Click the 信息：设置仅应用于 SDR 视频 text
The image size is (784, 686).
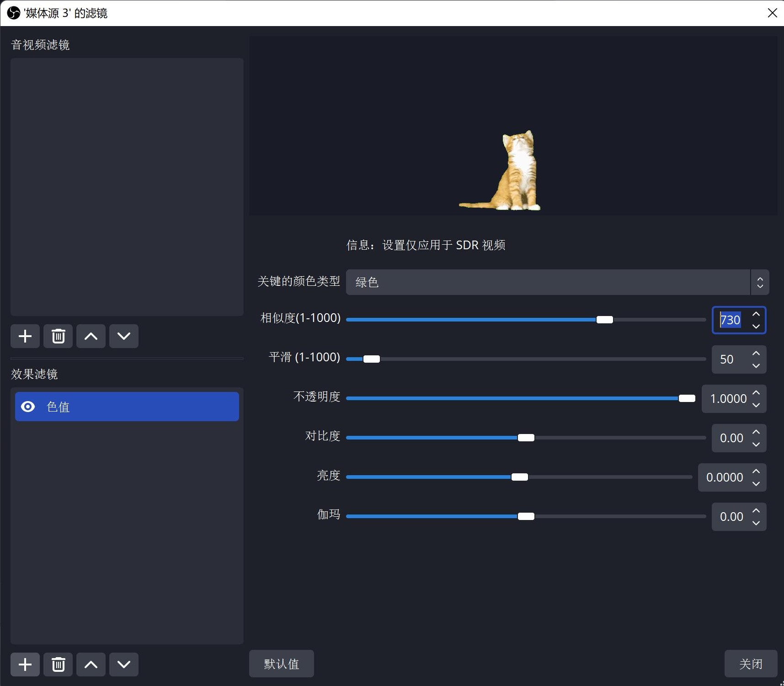coord(426,245)
